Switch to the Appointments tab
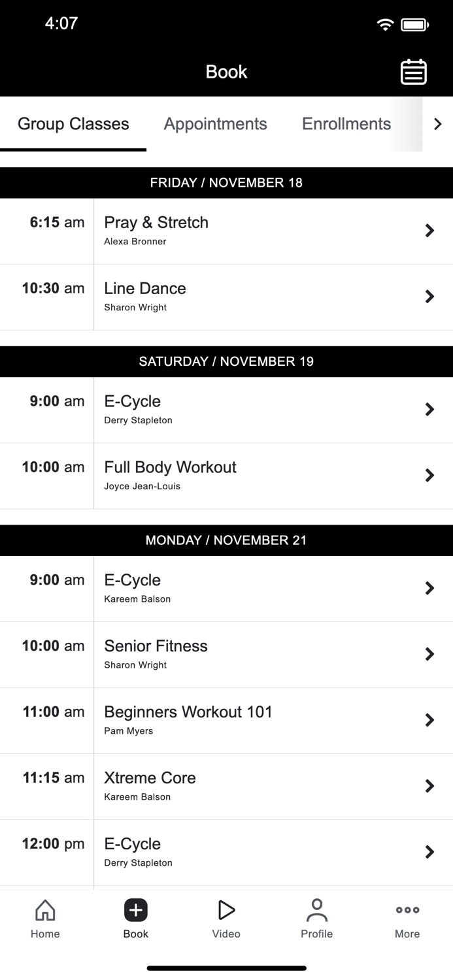 point(215,124)
